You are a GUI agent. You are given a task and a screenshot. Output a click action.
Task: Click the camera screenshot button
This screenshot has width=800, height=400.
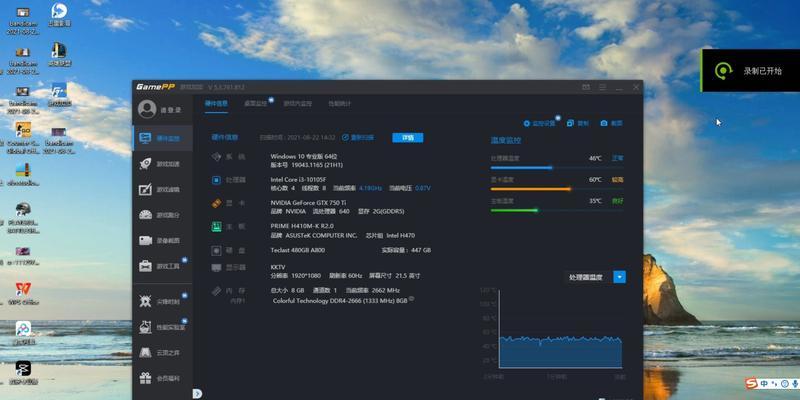click(x=611, y=123)
